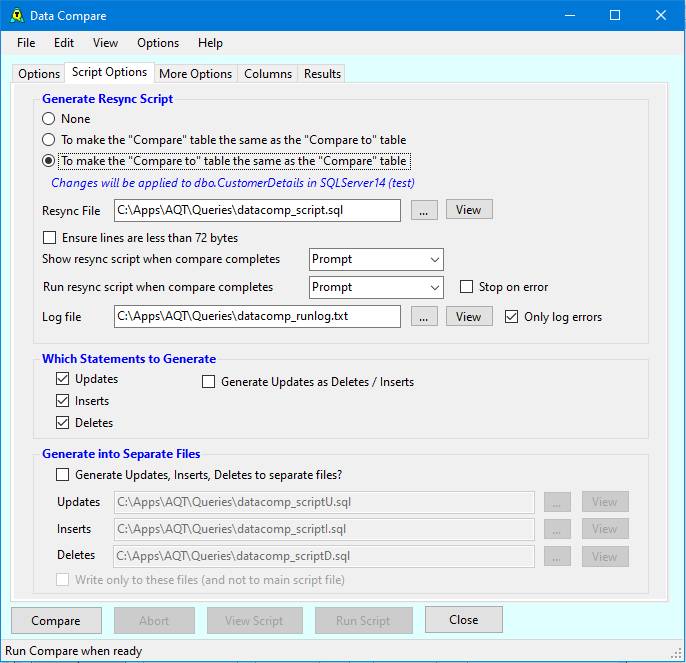The height and width of the screenshot is (663, 686).
Task: Choose make "Compare to" table same as "Compare"
Action: [x=226, y=161]
